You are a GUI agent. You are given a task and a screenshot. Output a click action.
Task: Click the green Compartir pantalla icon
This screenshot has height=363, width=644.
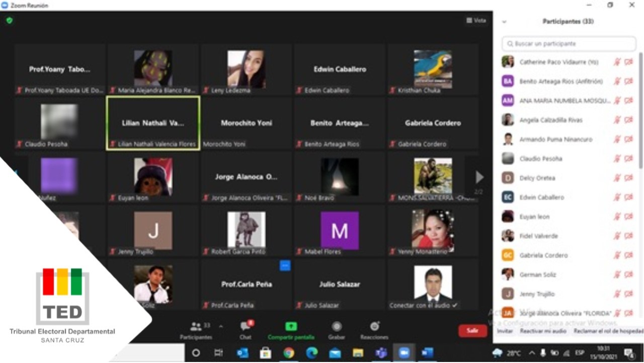click(x=291, y=327)
